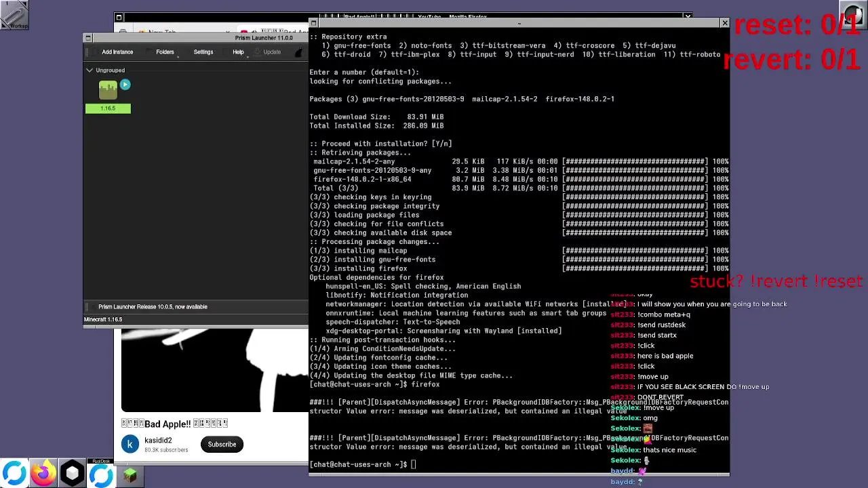Launch the 1.16.5 Minecraft instance icon
This screenshot has height=488, width=868.
108,90
